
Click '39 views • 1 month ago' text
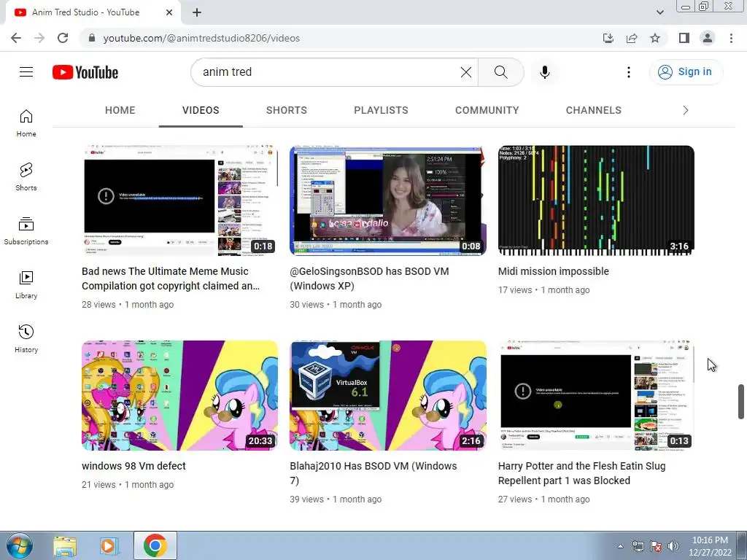pyautogui.click(x=336, y=499)
